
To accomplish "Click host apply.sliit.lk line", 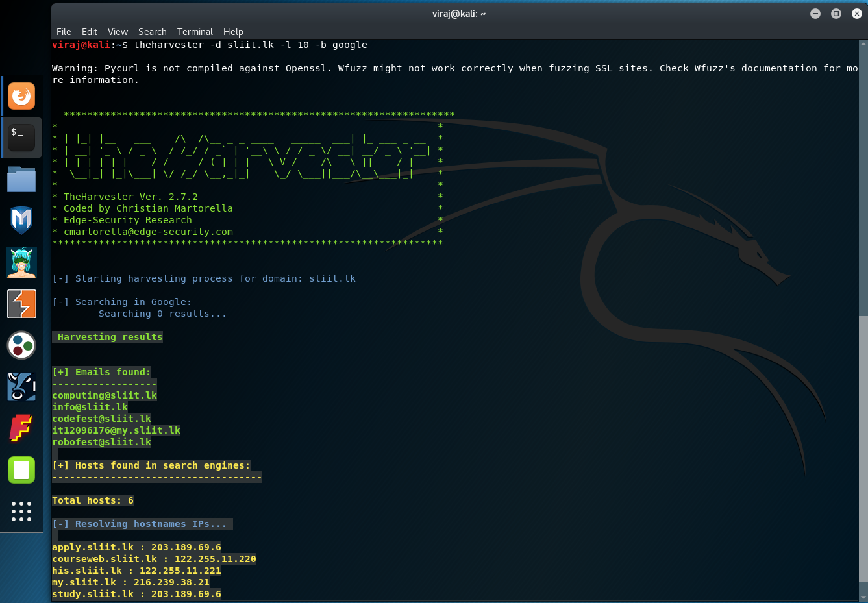I will (136, 547).
